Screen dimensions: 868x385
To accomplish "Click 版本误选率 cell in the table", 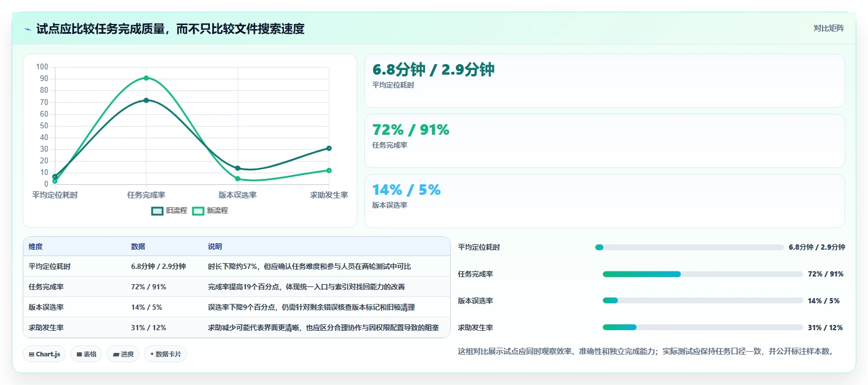I will pyautogui.click(x=46, y=307).
